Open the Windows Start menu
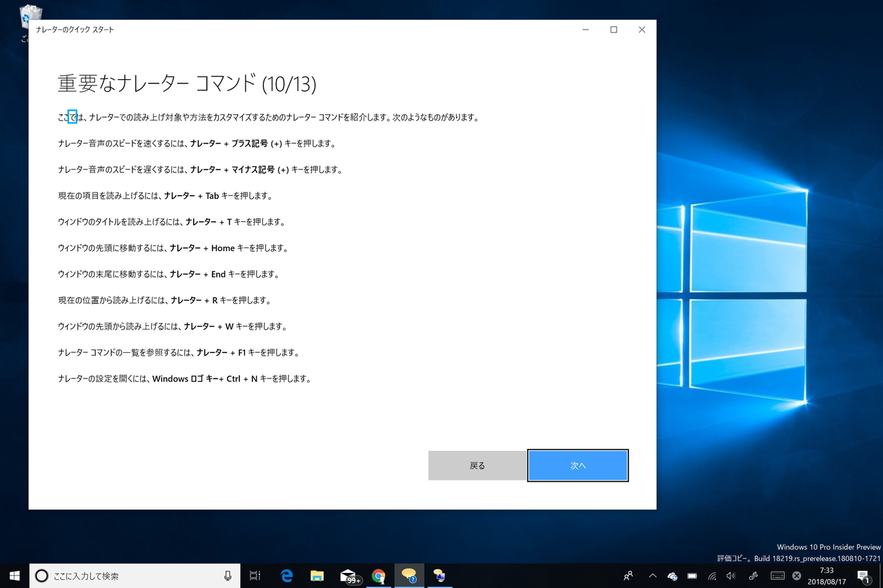This screenshot has height=588, width=883. tap(14, 576)
